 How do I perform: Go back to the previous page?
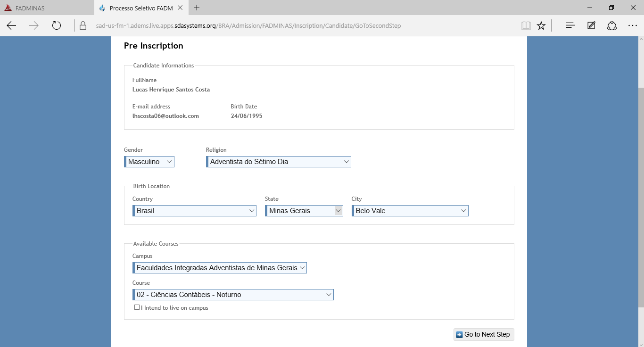[11, 26]
